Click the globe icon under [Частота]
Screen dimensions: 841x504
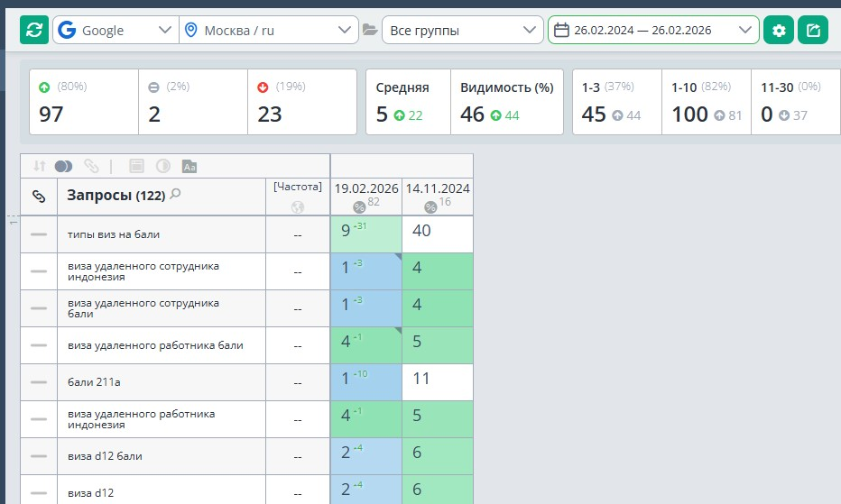(x=298, y=207)
